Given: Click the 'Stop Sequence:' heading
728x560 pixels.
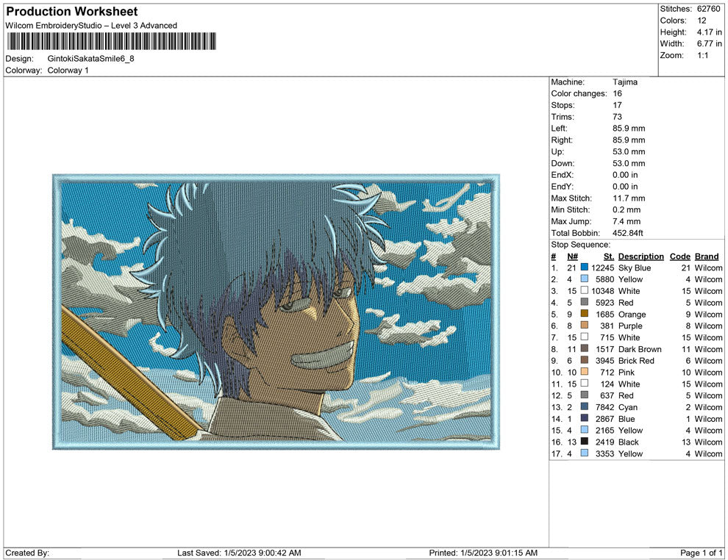Looking at the screenshot, I should [581, 245].
